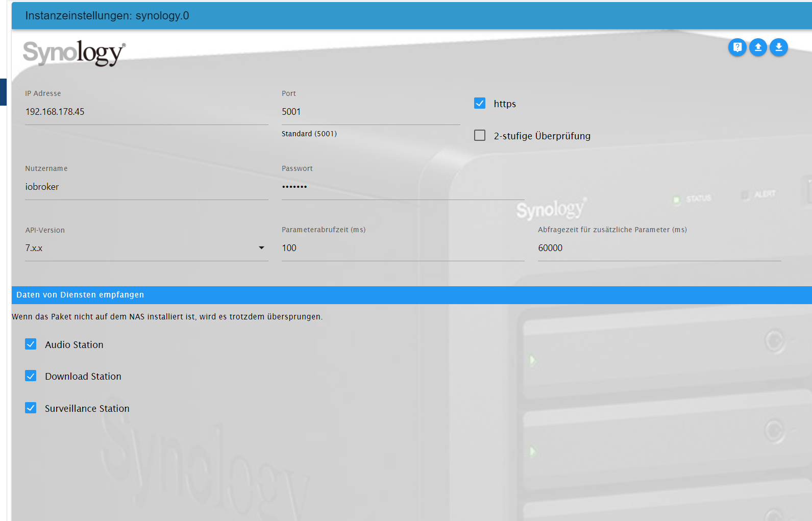Click the upload configuration icon
Screen dimensions: 812x521
click(x=758, y=47)
